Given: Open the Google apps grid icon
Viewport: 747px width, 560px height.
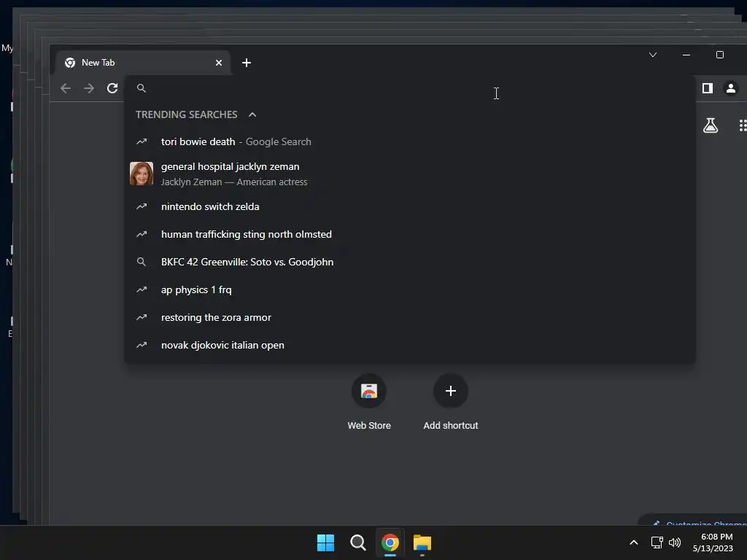Looking at the screenshot, I should pos(743,125).
